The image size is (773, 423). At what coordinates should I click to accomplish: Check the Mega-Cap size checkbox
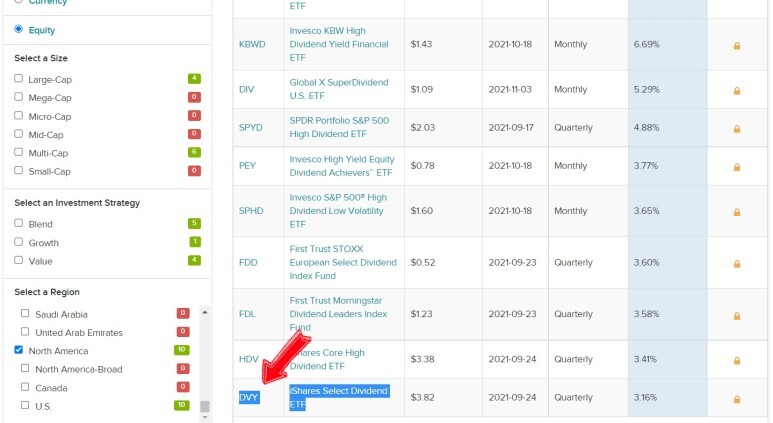pyautogui.click(x=19, y=97)
